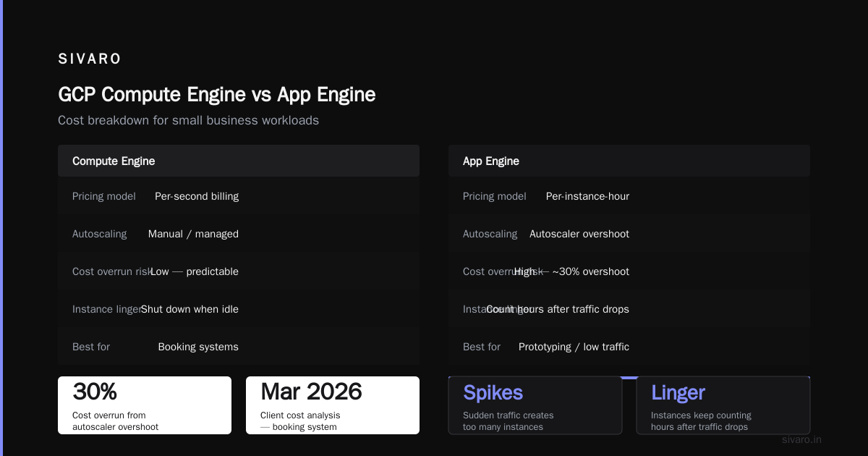This screenshot has width=868, height=456.
Task: Click the purple 'Linger' card heading
Action: click(678, 392)
